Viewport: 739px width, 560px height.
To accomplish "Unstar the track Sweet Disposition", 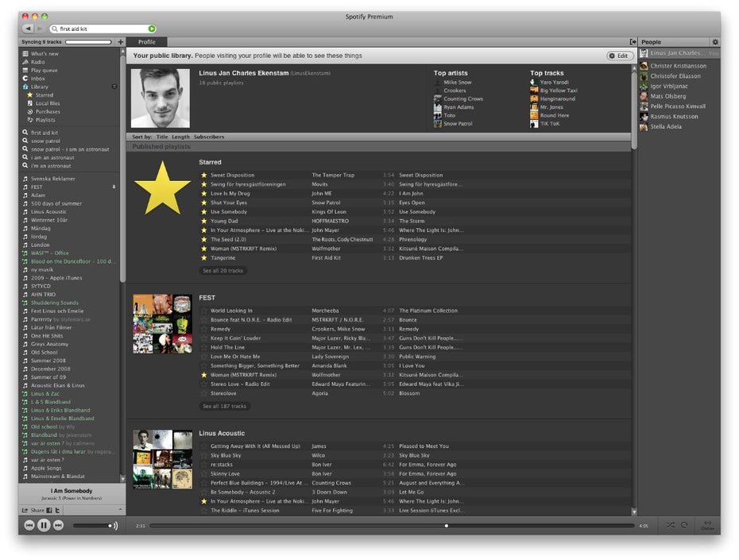I will tap(204, 176).
